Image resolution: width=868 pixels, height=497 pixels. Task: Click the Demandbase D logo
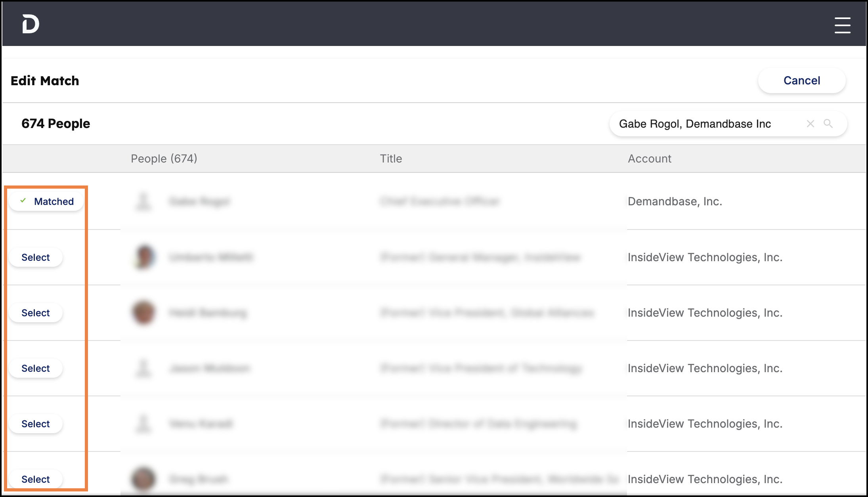[31, 24]
